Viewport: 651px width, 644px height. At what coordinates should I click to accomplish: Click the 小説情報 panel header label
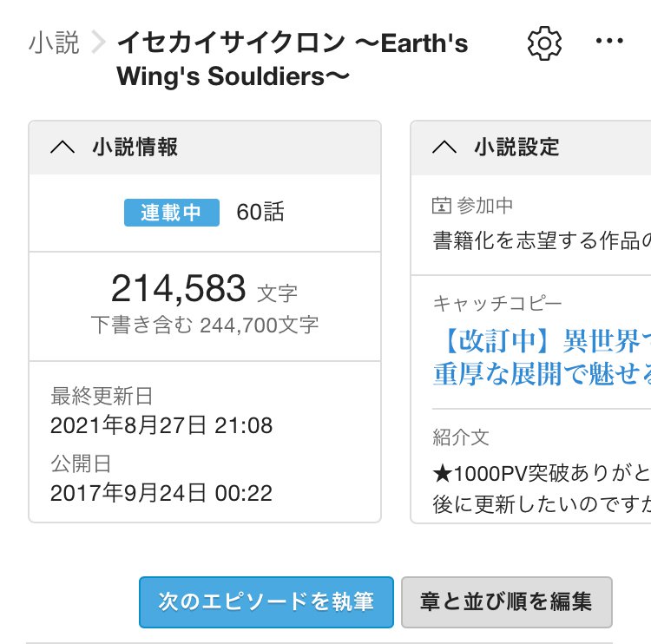coord(135,148)
